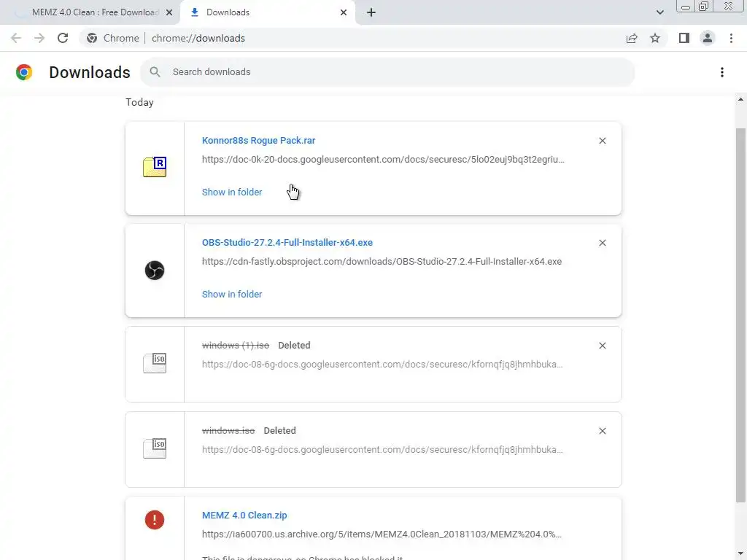Screen dimensions: 747x560
Task: Remove windows (1).iso entry from list
Action: coord(603,346)
